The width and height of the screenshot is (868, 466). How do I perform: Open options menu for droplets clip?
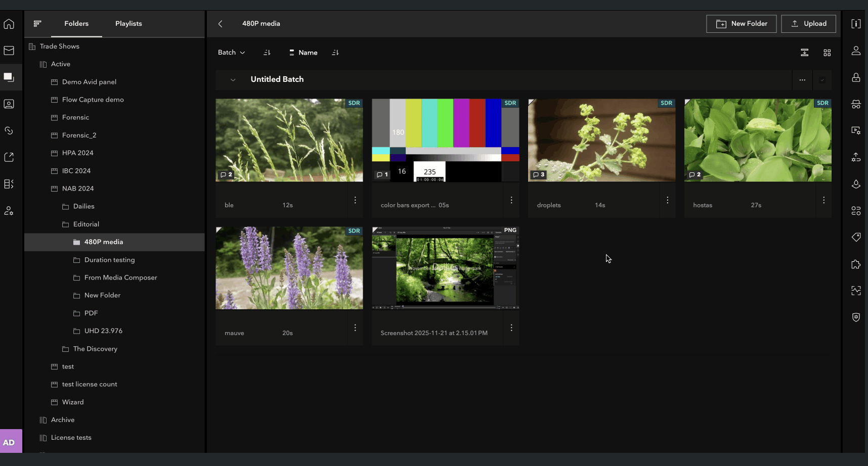tap(668, 200)
